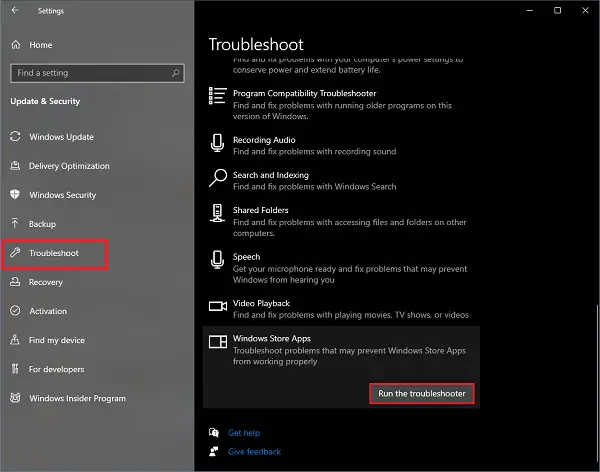Select Backup in the sidebar

pos(42,224)
